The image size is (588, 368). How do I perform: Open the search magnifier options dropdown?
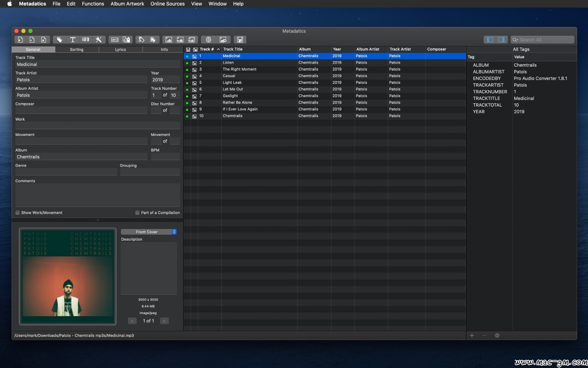[x=516, y=40]
